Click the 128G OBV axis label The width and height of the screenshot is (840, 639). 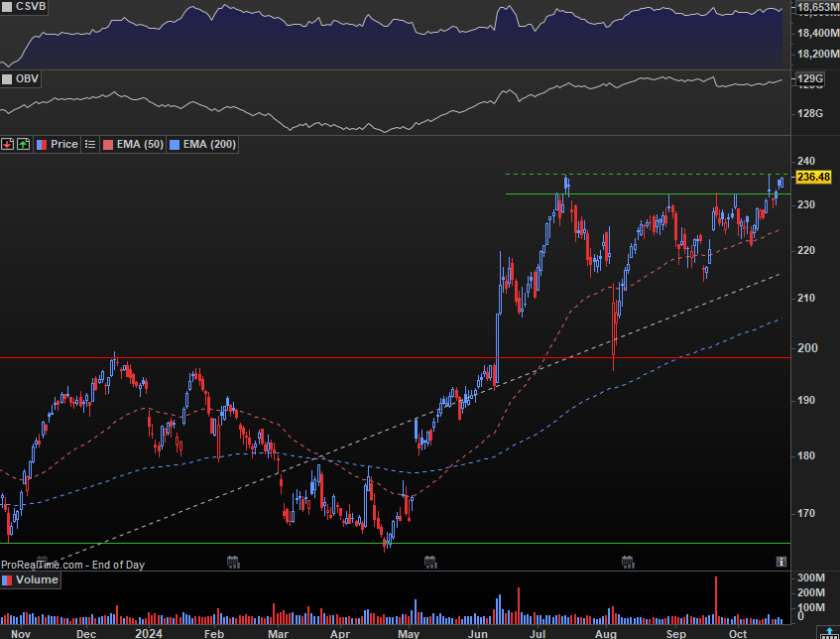click(810, 113)
